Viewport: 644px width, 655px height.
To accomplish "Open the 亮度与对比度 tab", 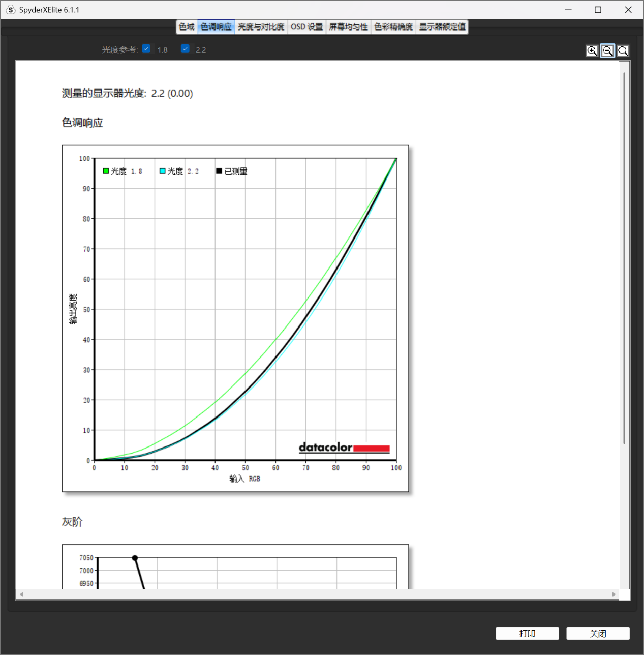I will click(x=261, y=27).
